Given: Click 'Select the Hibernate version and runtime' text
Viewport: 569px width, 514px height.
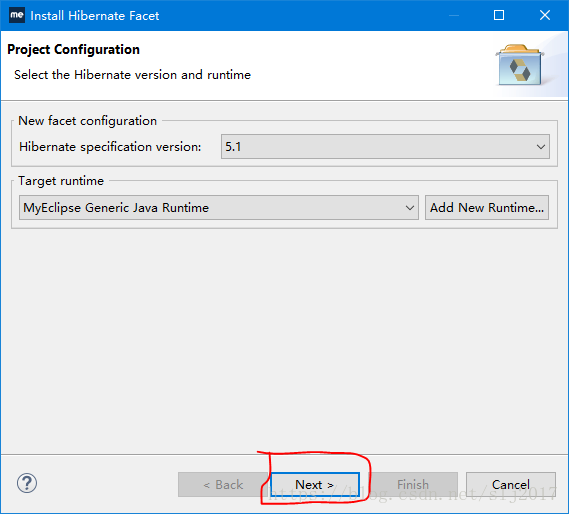Looking at the screenshot, I should (x=132, y=75).
